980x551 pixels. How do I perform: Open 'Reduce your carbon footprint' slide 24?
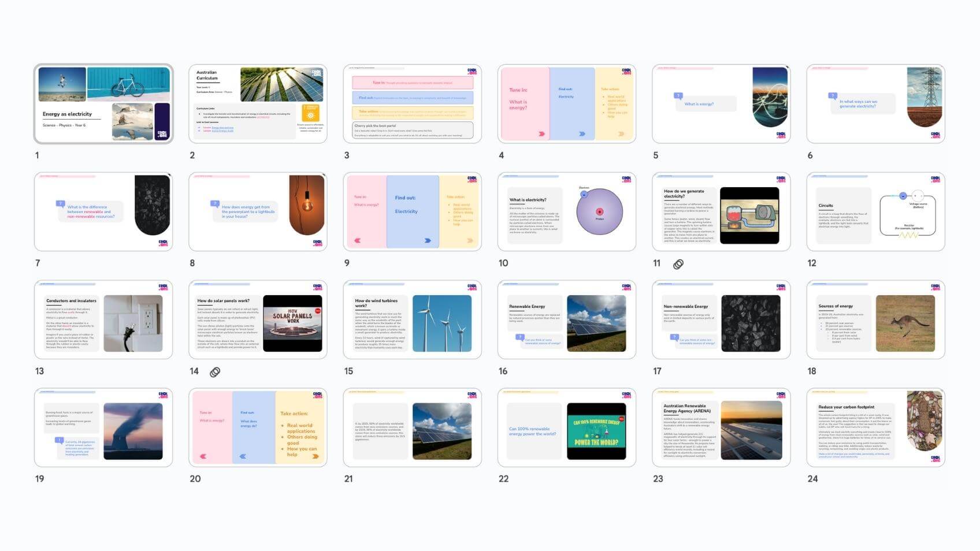(x=875, y=428)
